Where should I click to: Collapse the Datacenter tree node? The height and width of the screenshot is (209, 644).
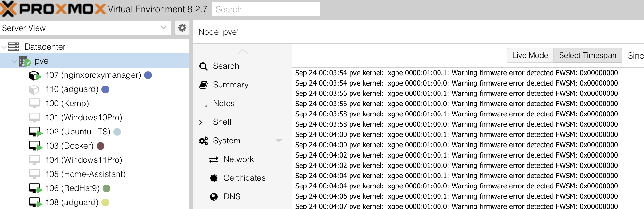(4, 47)
